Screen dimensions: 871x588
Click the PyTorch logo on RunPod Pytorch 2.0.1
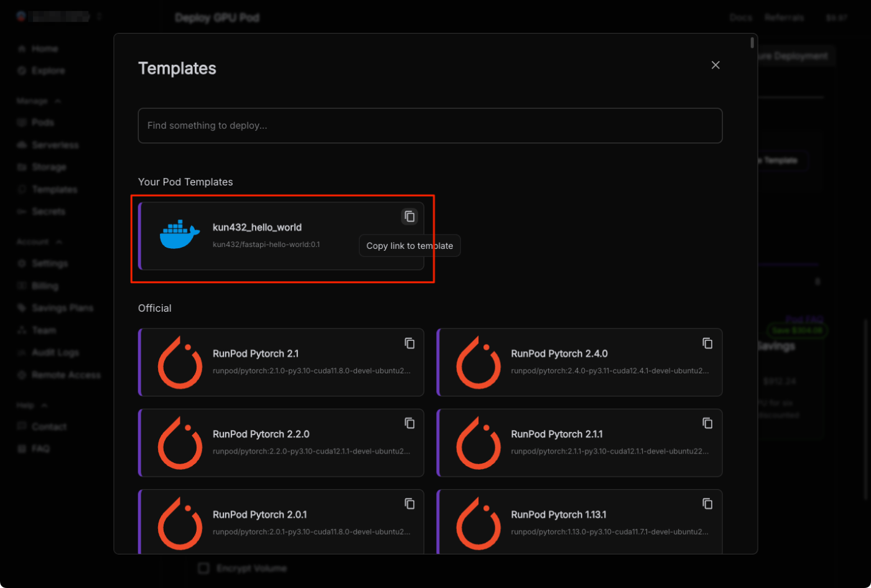[180, 523]
